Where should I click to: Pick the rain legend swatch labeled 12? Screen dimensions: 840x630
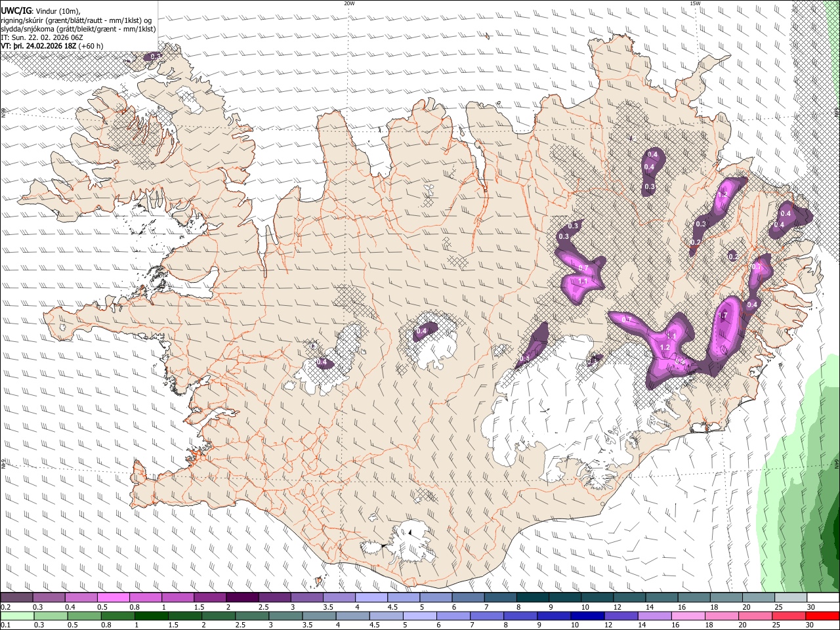coord(621,616)
